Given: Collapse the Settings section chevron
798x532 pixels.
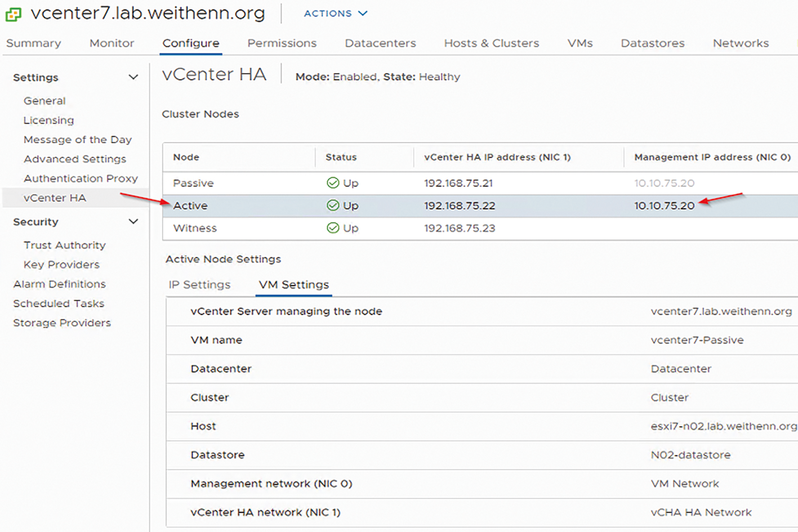Looking at the screenshot, I should (x=133, y=77).
